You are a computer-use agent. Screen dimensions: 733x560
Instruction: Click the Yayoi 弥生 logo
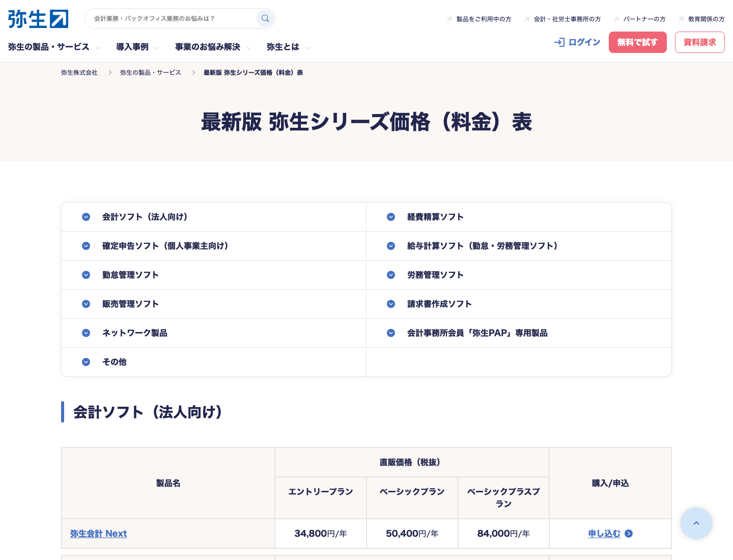tap(38, 19)
